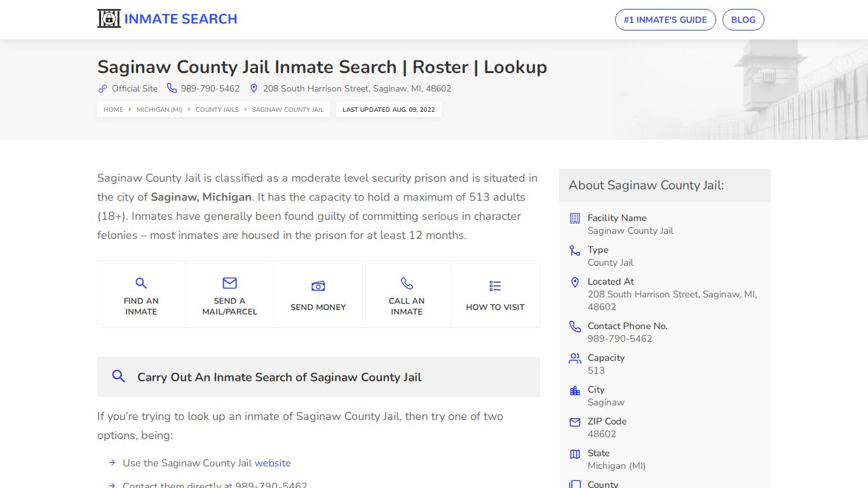The height and width of the screenshot is (488, 868).
Task: Select sidebar State value Michigan (MI)
Action: click(x=616, y=466)
